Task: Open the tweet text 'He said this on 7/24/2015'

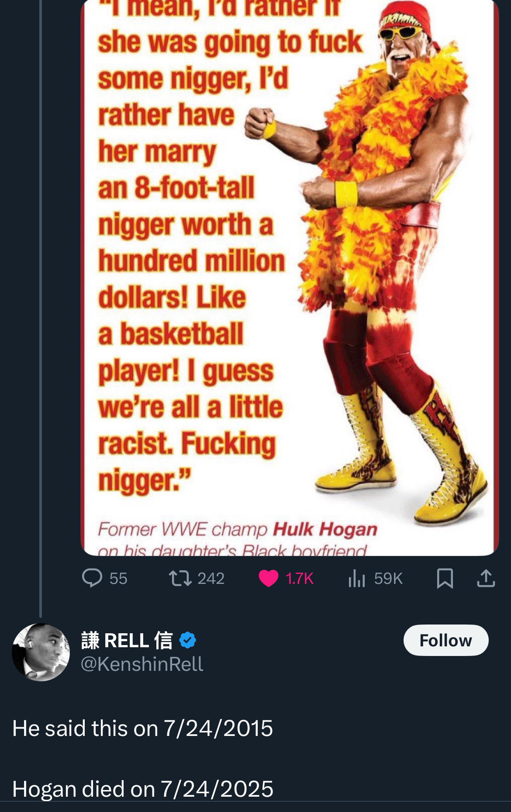Action: coord(142,729)
